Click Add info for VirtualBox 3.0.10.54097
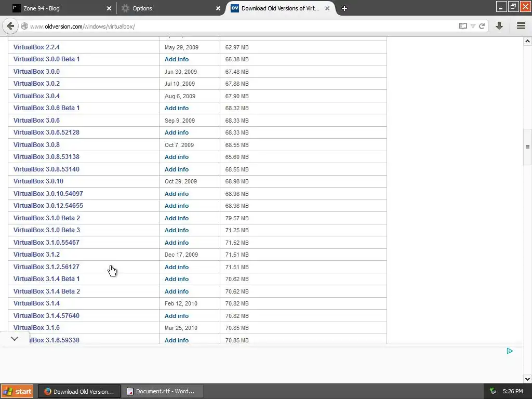532x399 pixels. tap(177, 194)
